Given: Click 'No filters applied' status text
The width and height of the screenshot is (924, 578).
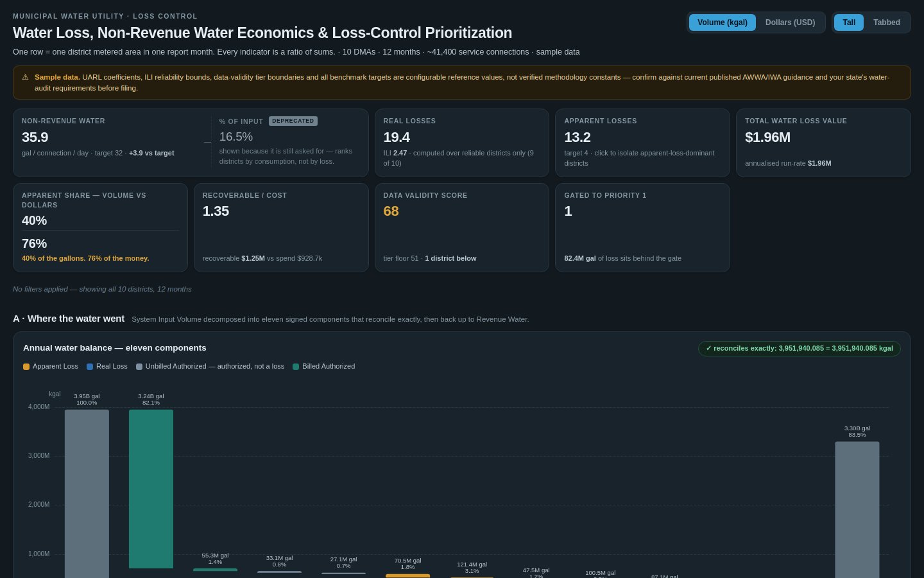Looking at the screenshot, I should click(102, 289).
